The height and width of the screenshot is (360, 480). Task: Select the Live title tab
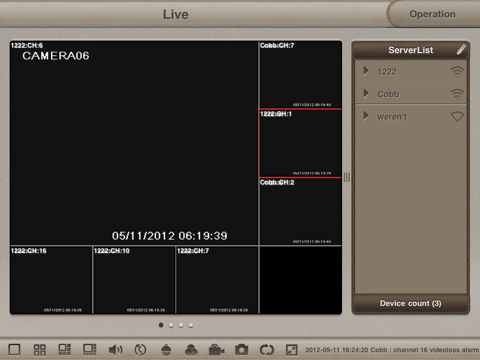tap(176, 14)
